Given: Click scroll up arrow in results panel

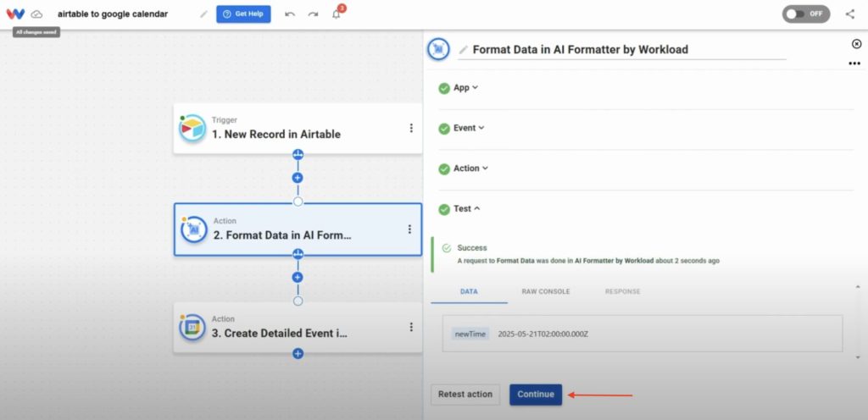Looking at the screenshot, I should pyautogui.click(x=858, y=287).
